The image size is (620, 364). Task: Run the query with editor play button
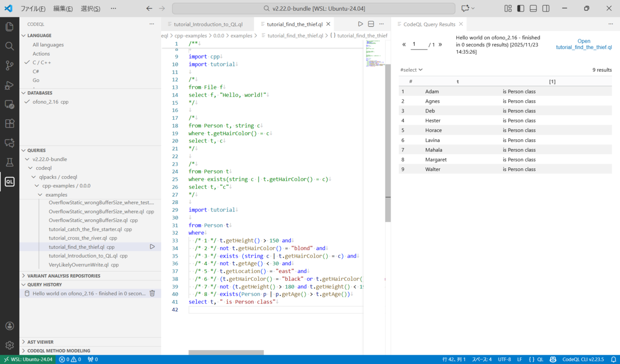click(361, 24)
